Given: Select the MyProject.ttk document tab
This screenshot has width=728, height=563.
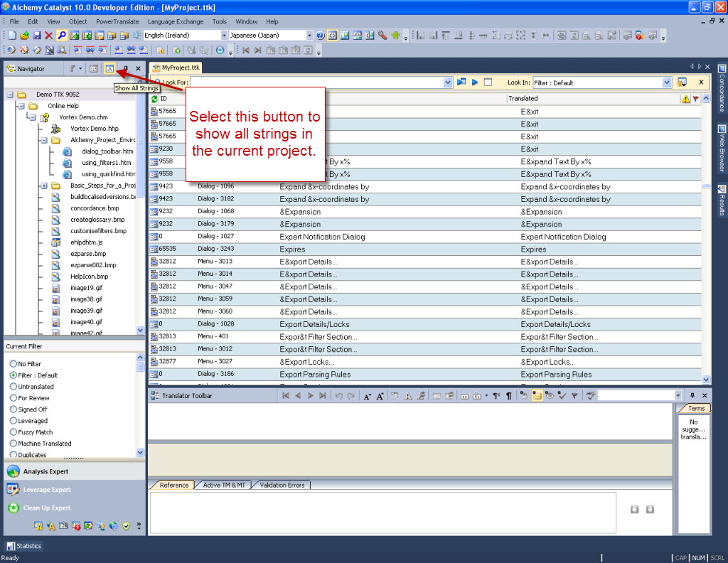Looking at the screenshot, I should pos(176,68).
